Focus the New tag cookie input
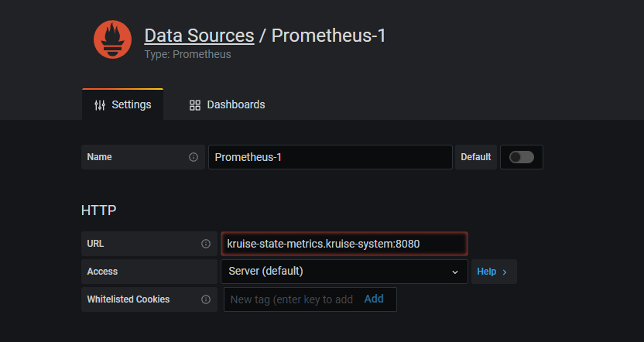The image size is (644, 342). [292, 299]
